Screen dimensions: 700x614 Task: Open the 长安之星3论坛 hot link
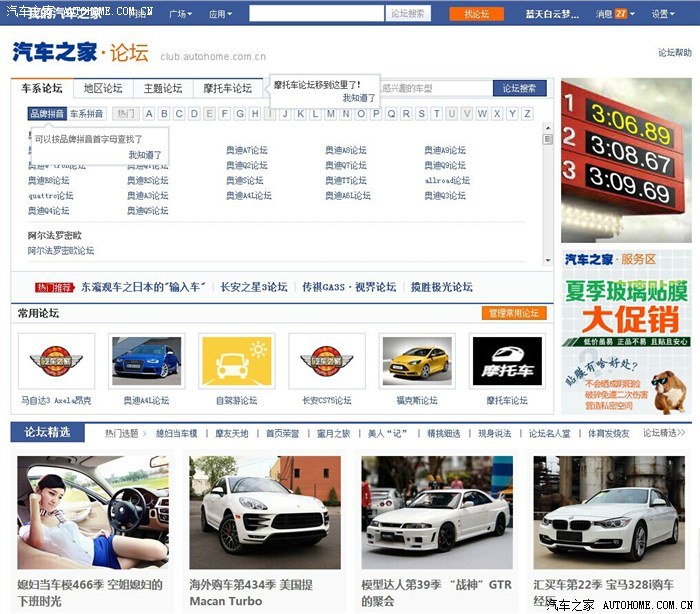click(x=254, y=287)
